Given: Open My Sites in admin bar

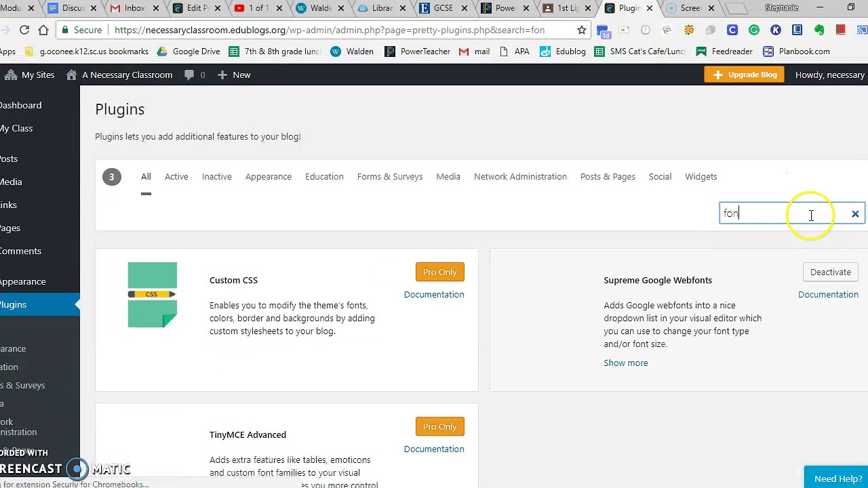Looking at the screenshot, I should (x=29, y=75).
